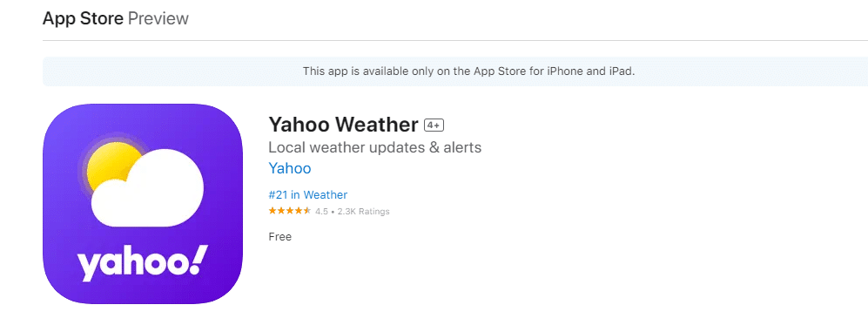Click the App Store heading at top
The width and height of the screenshot is (868, 332).
pos(83,19)
